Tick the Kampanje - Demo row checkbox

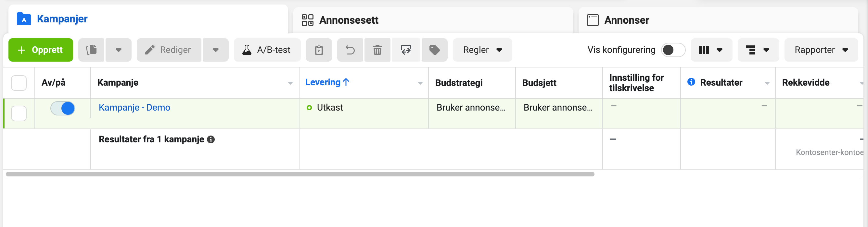pos(19,113)
